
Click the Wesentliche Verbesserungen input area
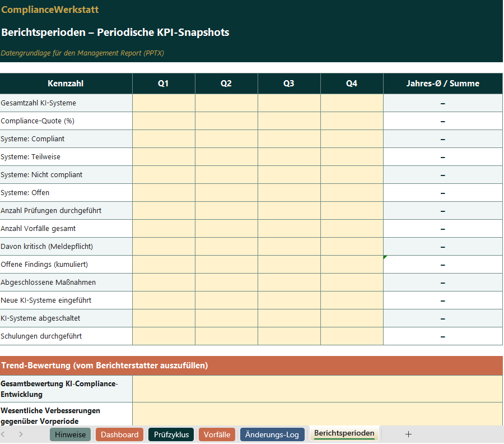317,415
